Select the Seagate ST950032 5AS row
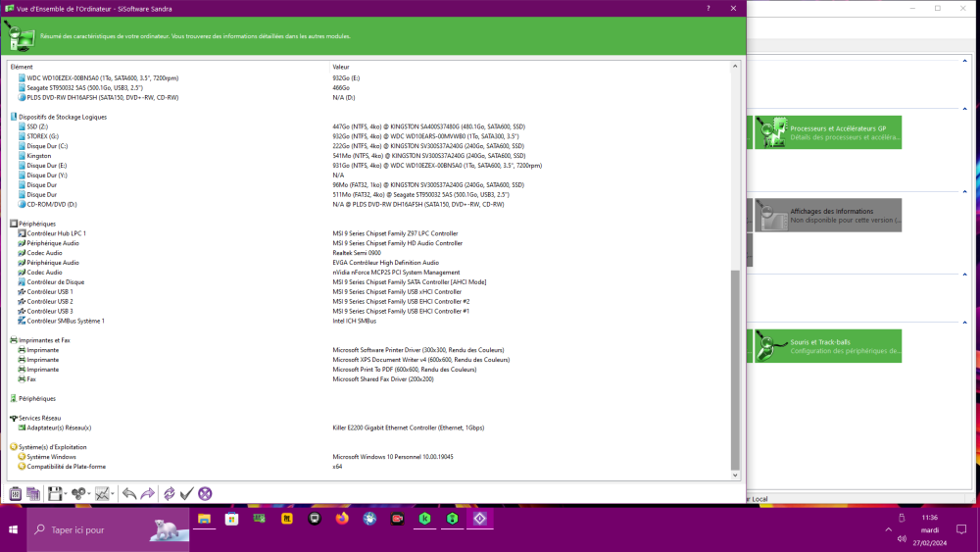Screen dimensions: 980x552 tap(368, 88)
